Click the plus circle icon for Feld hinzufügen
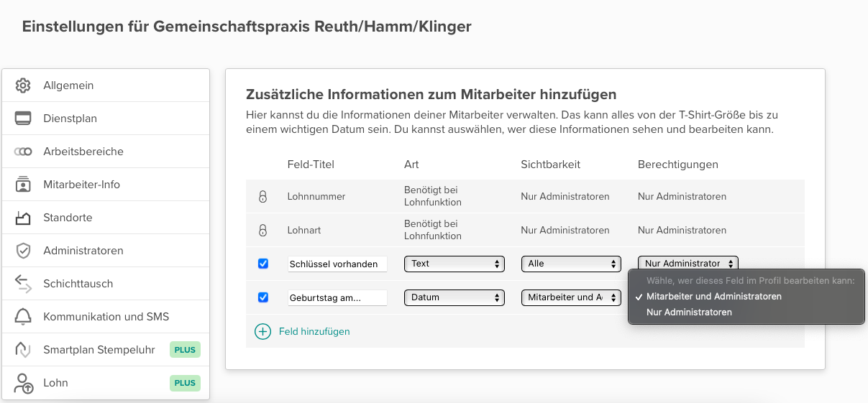Image resolution: width=868 pixels, height=403 pixels. click(263, 331)
